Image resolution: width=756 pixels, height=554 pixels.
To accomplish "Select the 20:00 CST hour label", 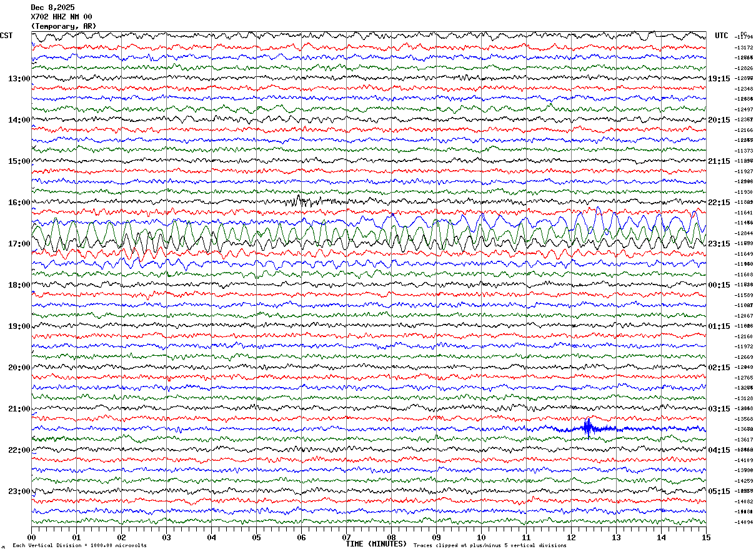I will point(19,368).
